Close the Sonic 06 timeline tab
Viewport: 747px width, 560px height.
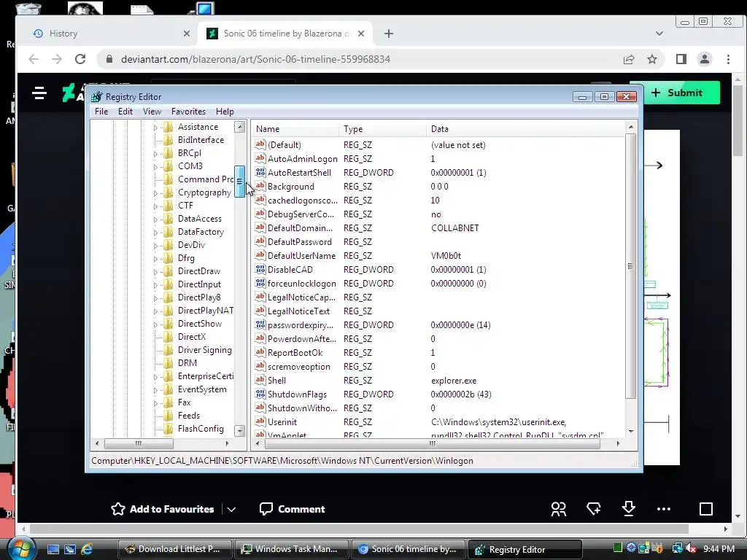click(360, 34)
